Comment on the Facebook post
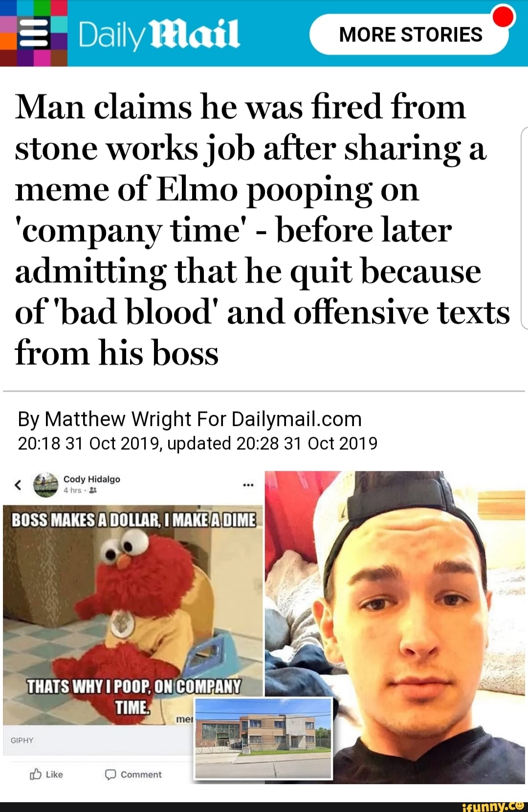This screenshot has width=528, height=812. pyautogui.click(x=133, y=774)
